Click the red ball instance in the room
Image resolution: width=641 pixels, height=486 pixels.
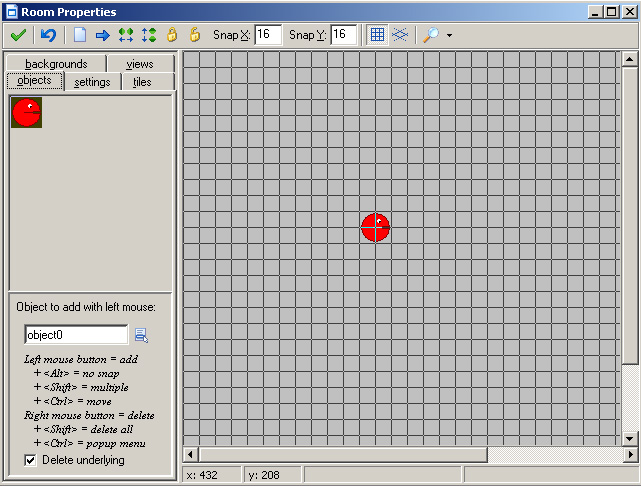pos(375,227)
